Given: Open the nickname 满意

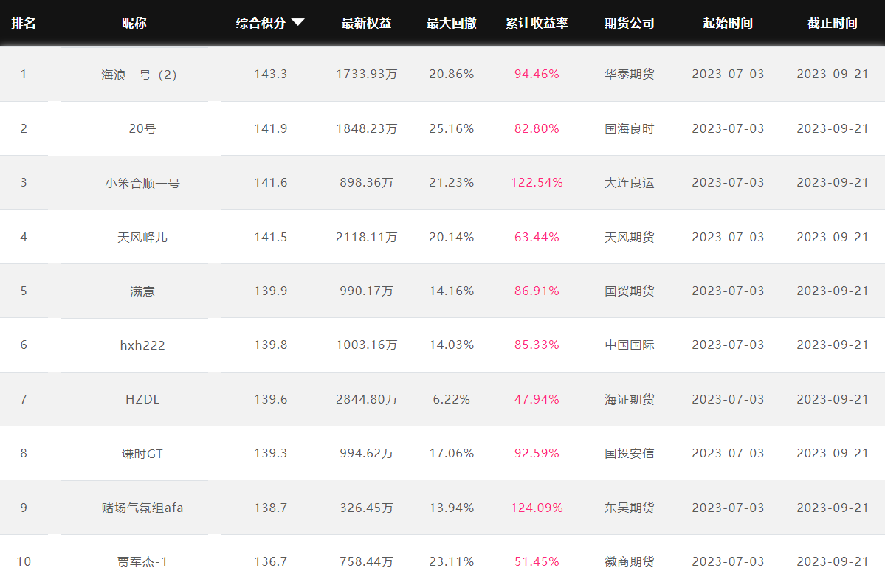Looking at the screenshot, I should click(x=142, y=291).
